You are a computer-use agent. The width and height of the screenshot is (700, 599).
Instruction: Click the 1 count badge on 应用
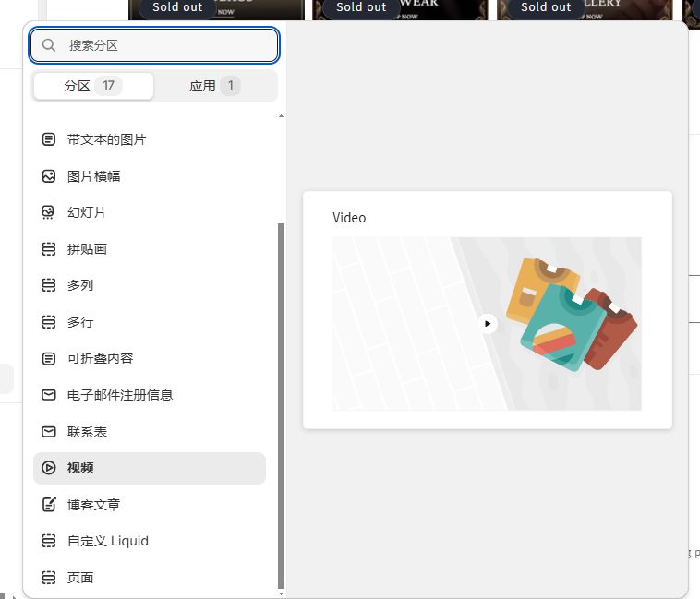click(230, 85)
